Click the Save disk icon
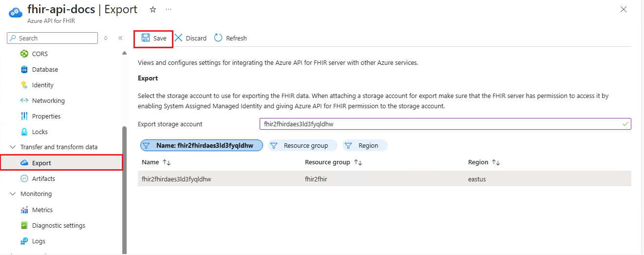The width and height of the screenshot is (644, 255). (x=146, y=38)
